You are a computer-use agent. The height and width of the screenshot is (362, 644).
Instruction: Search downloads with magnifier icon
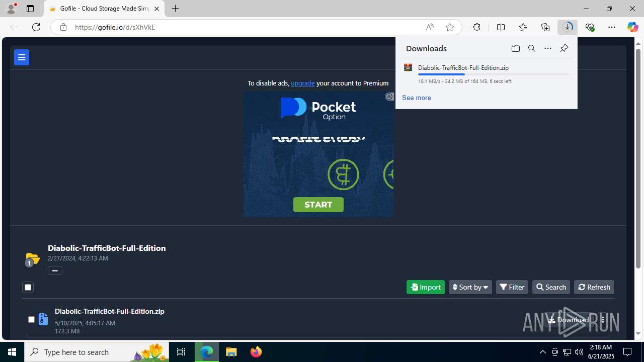tap(531, 48)
